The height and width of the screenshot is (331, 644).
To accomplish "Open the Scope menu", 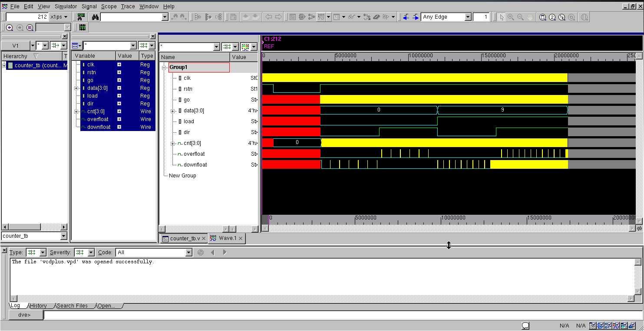I will (x=109, y=7).
